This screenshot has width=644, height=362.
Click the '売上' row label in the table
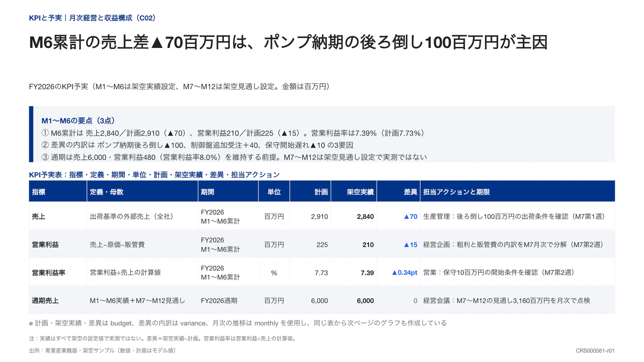[x=39, y=216]
